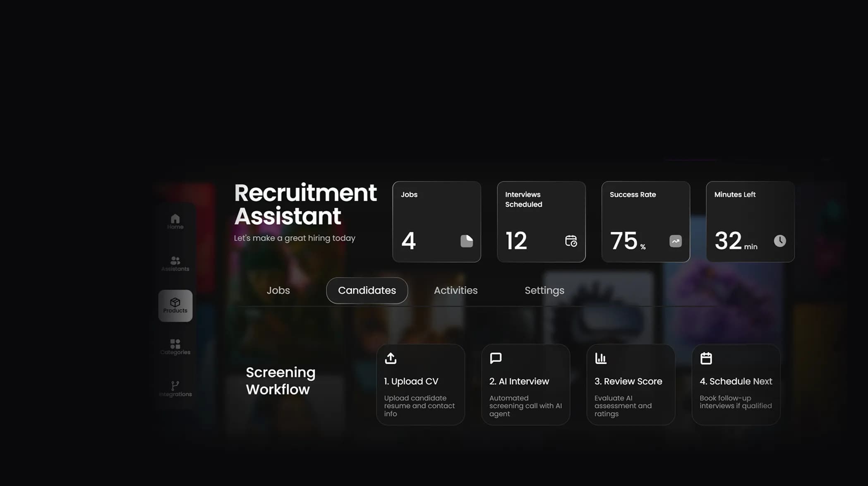Switch to the Jobs tab
Viewport: 868px width, 486px height.
click(278, 291)
